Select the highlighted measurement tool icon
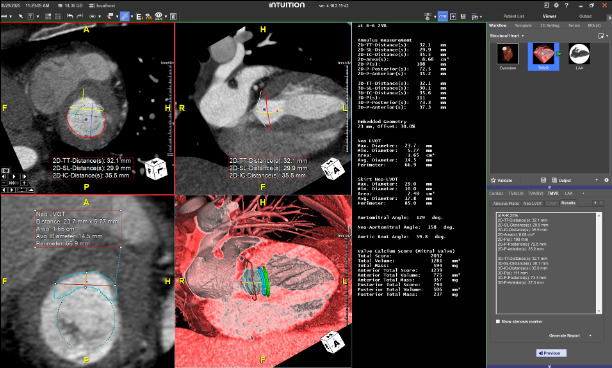The height and width of the screenshot is (368, 612). pos(125,16)
